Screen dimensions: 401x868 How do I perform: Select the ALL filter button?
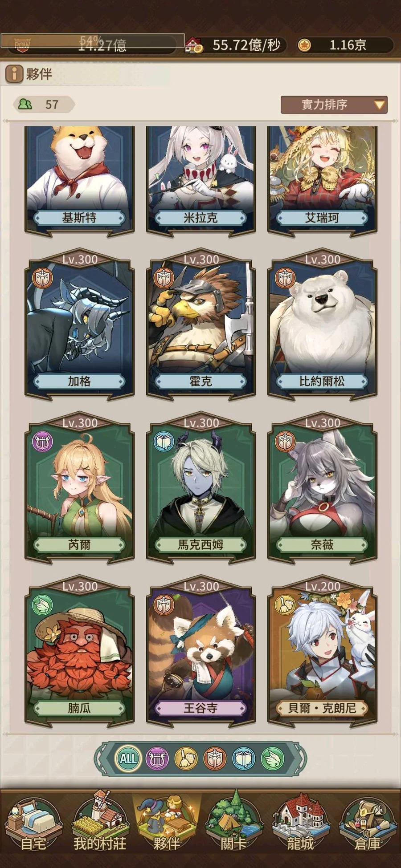click(128, 758)
